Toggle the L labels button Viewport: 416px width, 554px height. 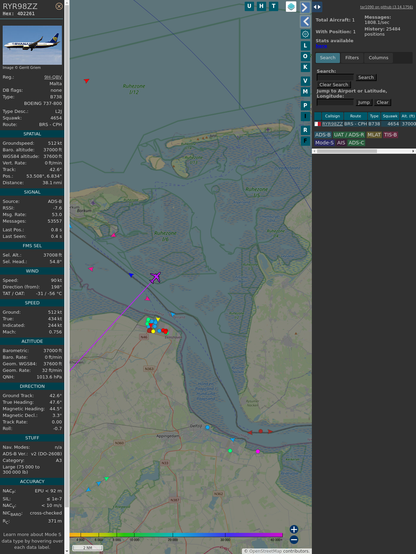(x=305, y=46)
